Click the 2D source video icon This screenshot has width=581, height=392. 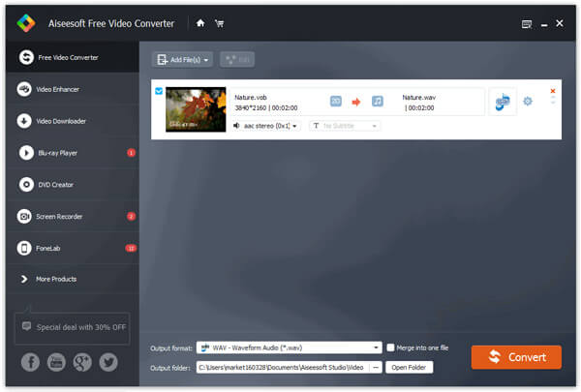tap(336, 102)
